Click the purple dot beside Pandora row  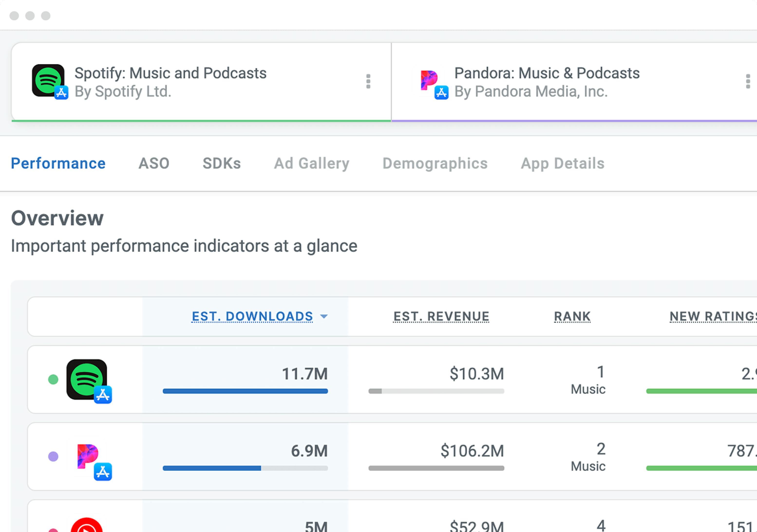[x=53, y=456]
